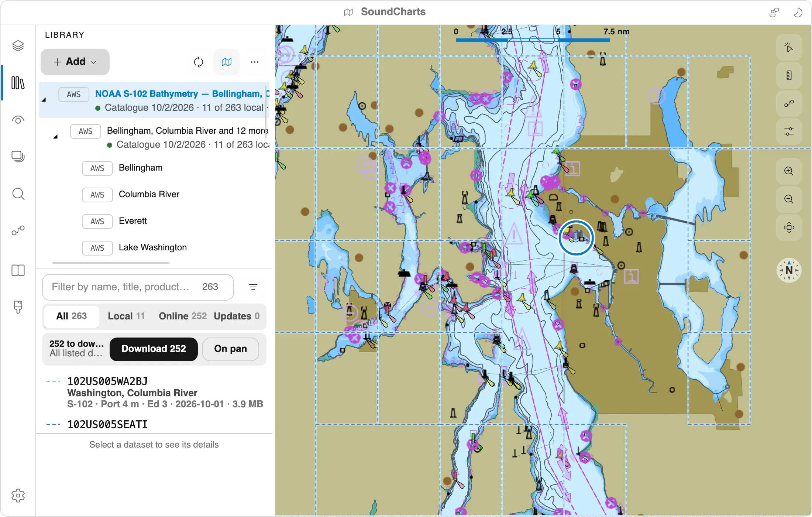Select the Library books sidebar icon

click(18, 83)
